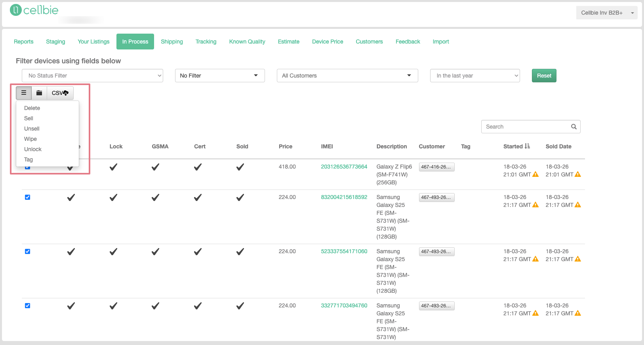Click Sold Date warning icon for IMEI 832004215618592

(x=578, y=205)
